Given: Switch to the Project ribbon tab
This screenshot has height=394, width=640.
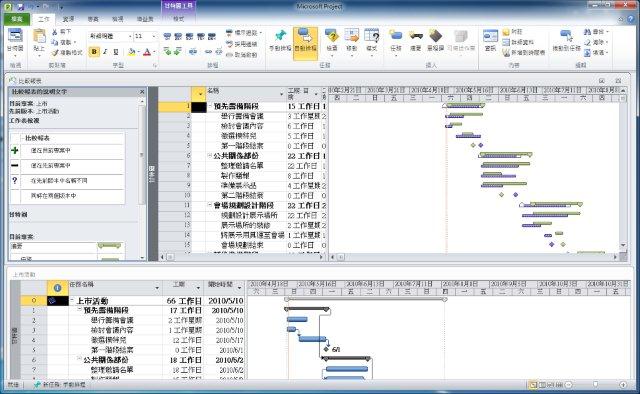Looking at the screenshot, I should [x=93, y=19].
